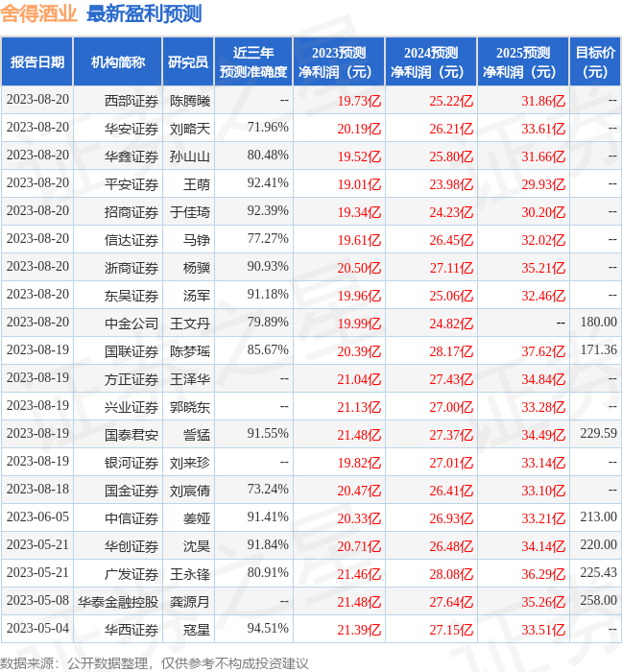Click the 35.21亿 forecast value
Viewport: 622px width, 672px height.
[543, 268]
